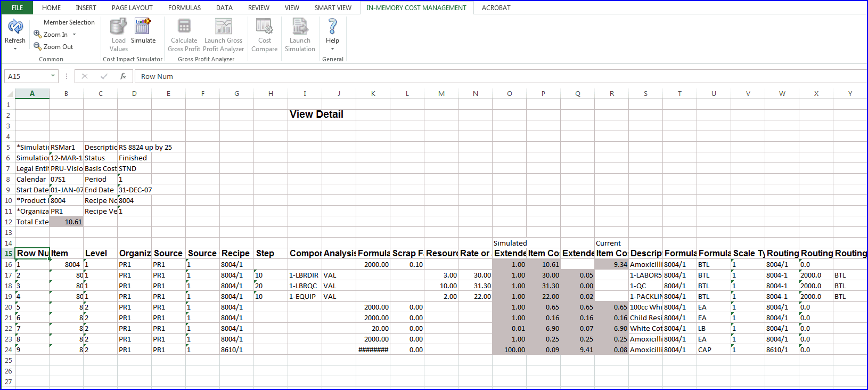Image resolution: width=868 pixels, height=390 pixels.
Task: Click the Recipe header cell
Action: pos(236,254)
